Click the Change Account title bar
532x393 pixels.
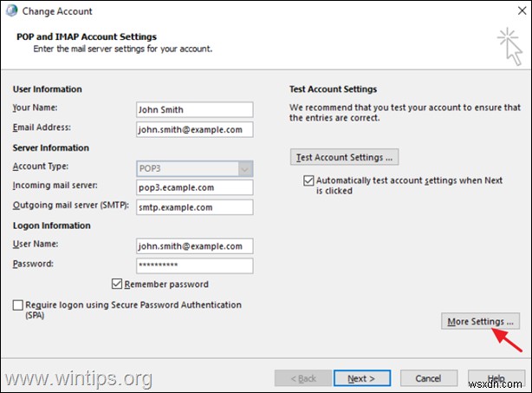point(260,11)
